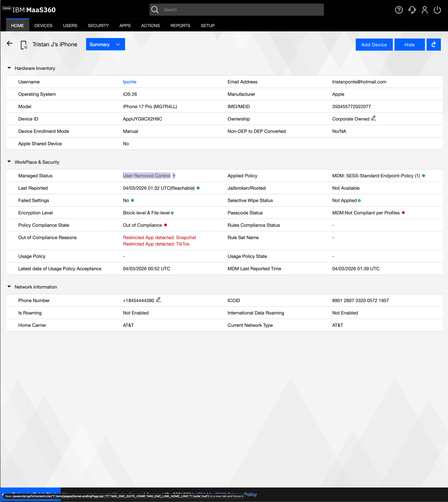The image size is (448, 502).
Task: Click green dot beside Applied Policy
Action: pos(424,176)
